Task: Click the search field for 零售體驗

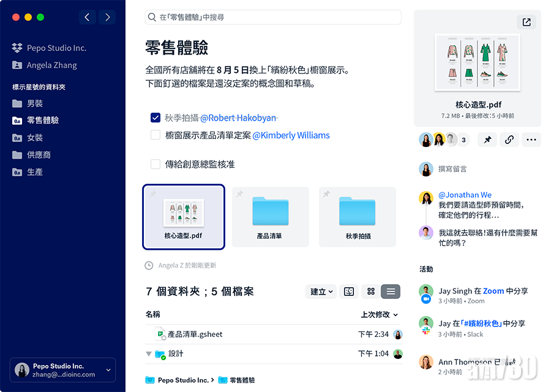Action: pos(273,17)
